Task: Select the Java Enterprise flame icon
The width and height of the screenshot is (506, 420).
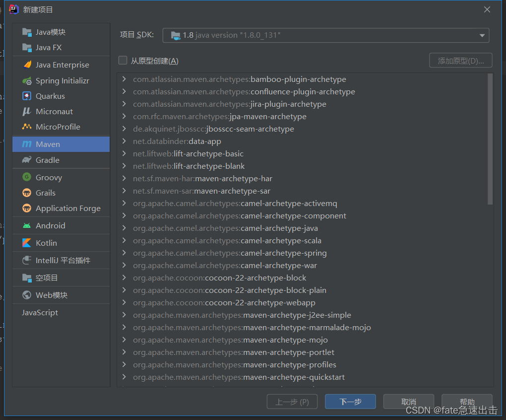Action: pos(27,65)
